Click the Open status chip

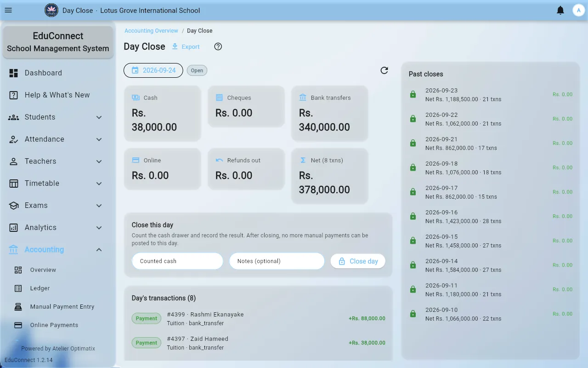click(197, 70)
